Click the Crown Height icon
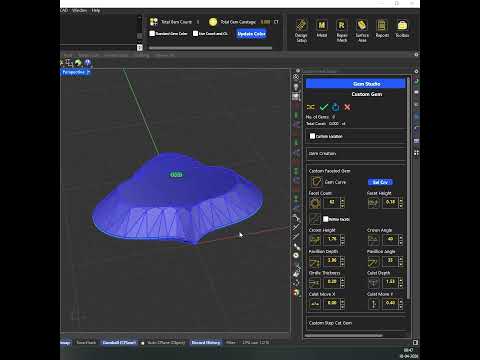The width and height of the screenshot is (480, 360). tap(315, 239)
